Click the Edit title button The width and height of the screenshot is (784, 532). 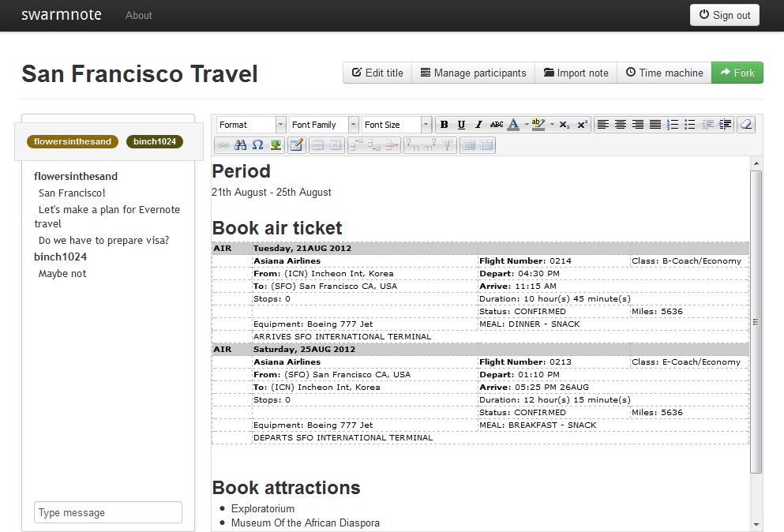click(377, 73)
